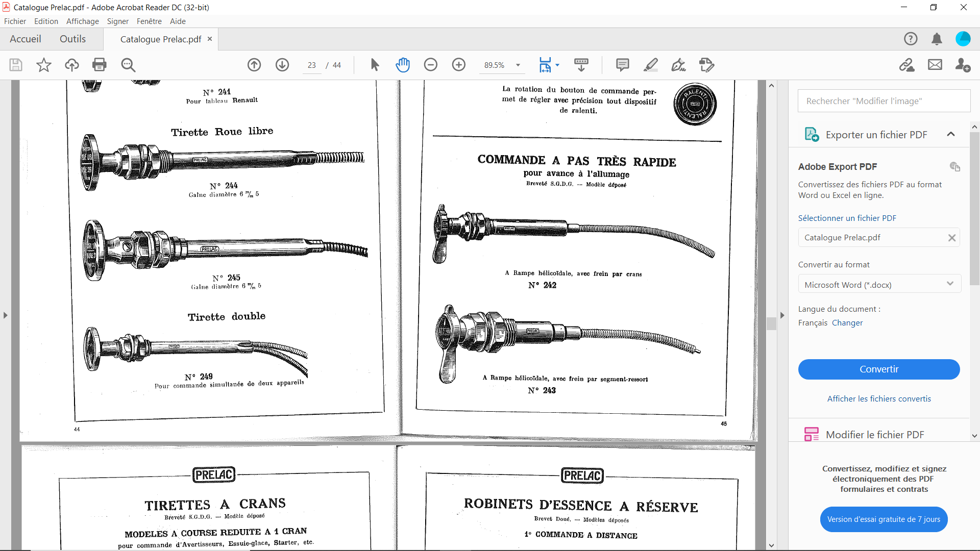The width and height of the screenshot is (980, 551).
Task: Send file by email icon
Action: point(935,65)
